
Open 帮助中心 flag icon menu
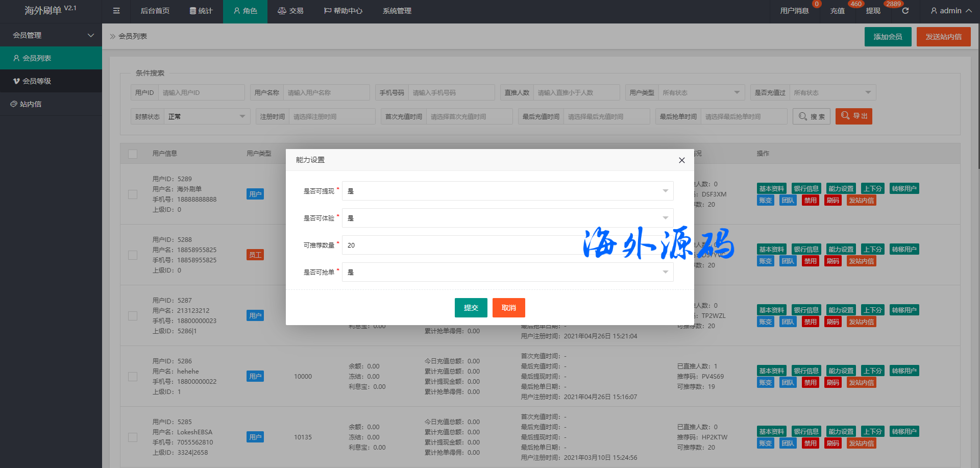point(328,11)
